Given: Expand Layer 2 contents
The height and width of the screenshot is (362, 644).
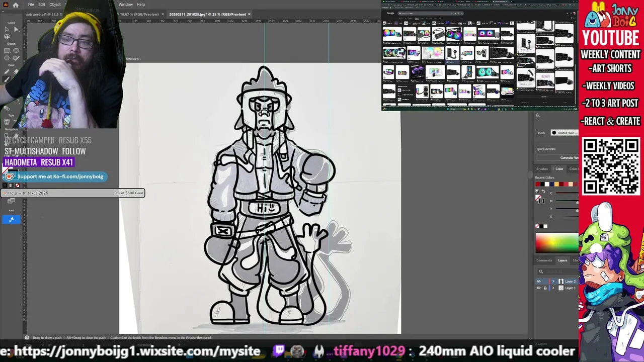Looking at the screenshot, I should [553, 282].
